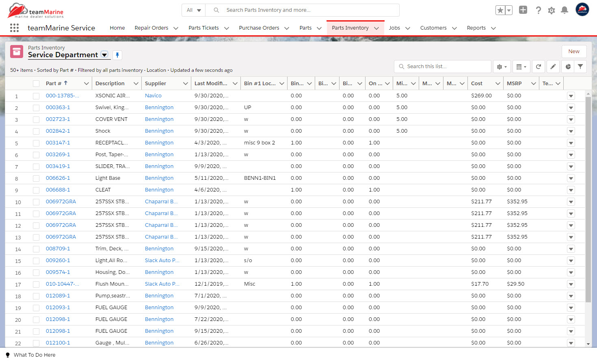
Task: Open row actions dropdown for 000-13785 row
Action: click(571, 96)
